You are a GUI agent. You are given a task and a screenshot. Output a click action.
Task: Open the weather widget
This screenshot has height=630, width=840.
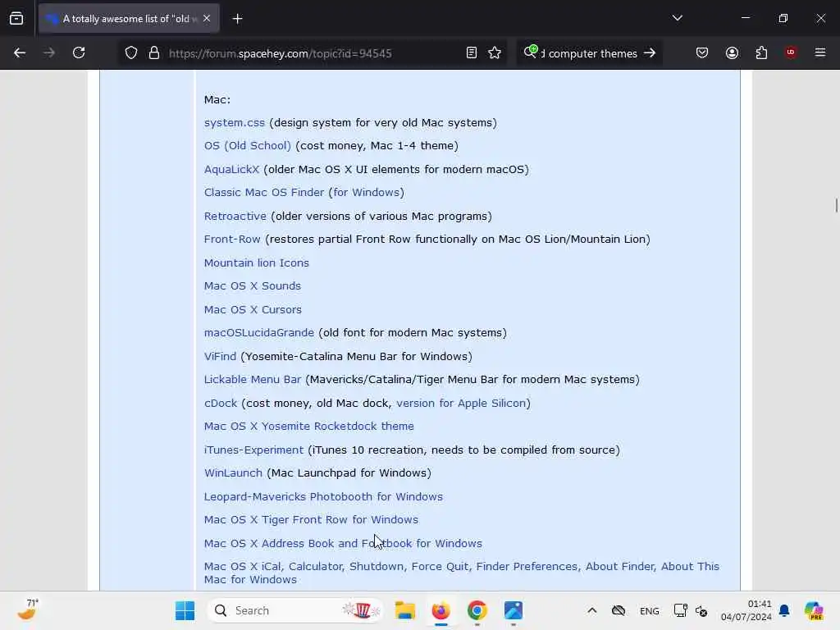click(27, 609)
